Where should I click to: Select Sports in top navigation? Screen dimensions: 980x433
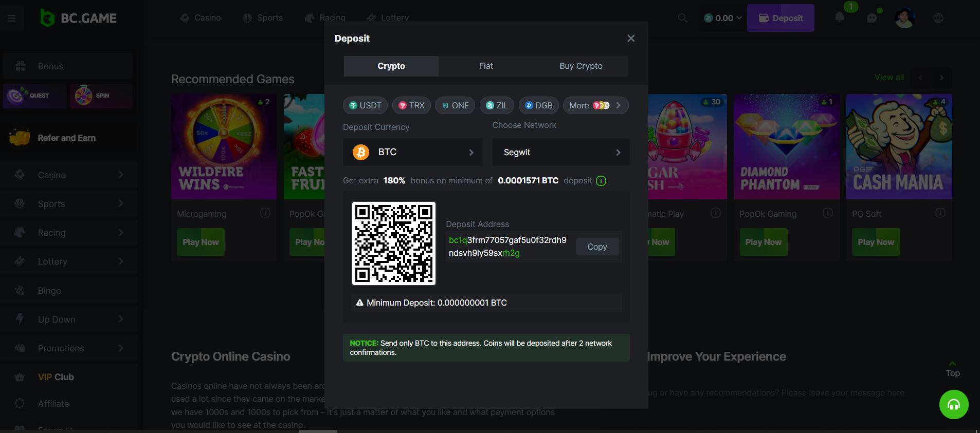click(x=263, y=18)
